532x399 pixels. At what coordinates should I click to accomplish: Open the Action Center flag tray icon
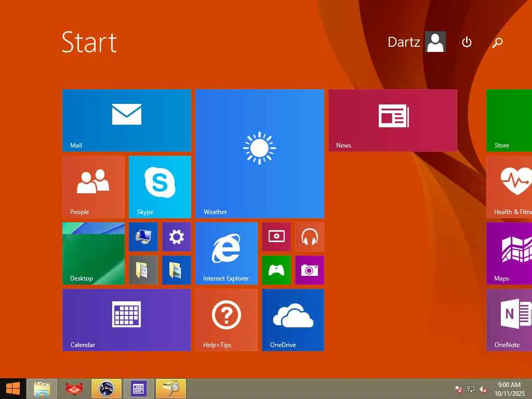point(458,389)
